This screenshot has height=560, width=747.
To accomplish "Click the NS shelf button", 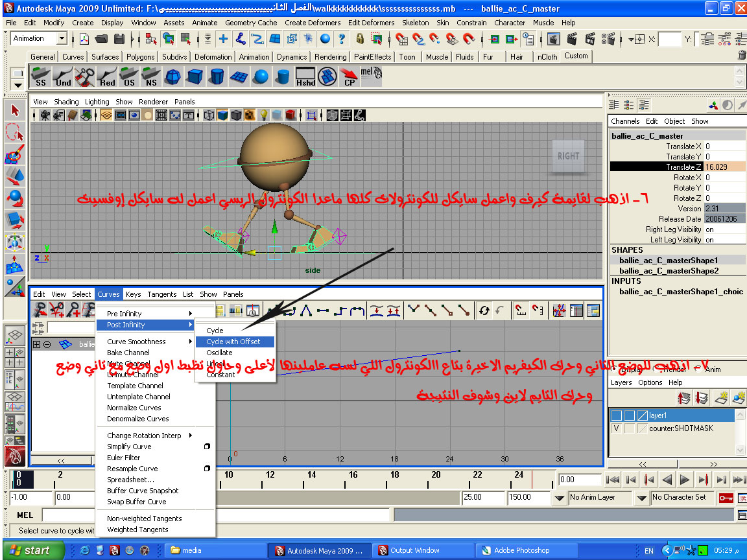I will point(151,76).
